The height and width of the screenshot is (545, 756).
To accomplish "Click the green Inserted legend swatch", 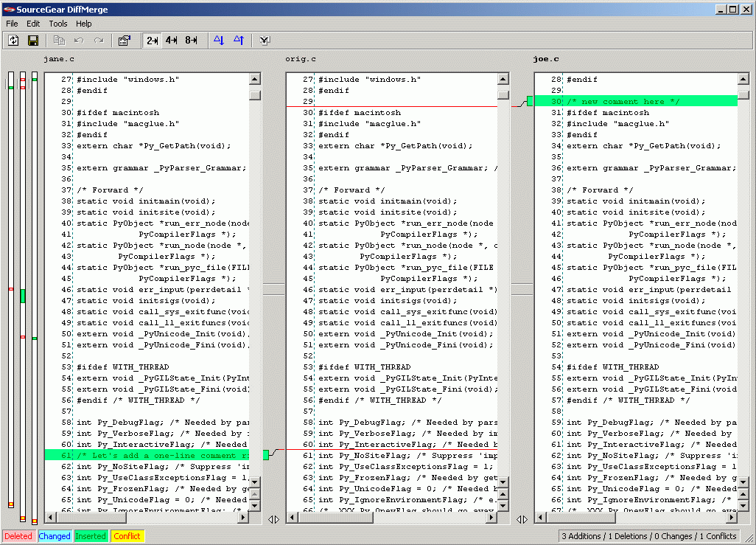I will pos(91,536).
